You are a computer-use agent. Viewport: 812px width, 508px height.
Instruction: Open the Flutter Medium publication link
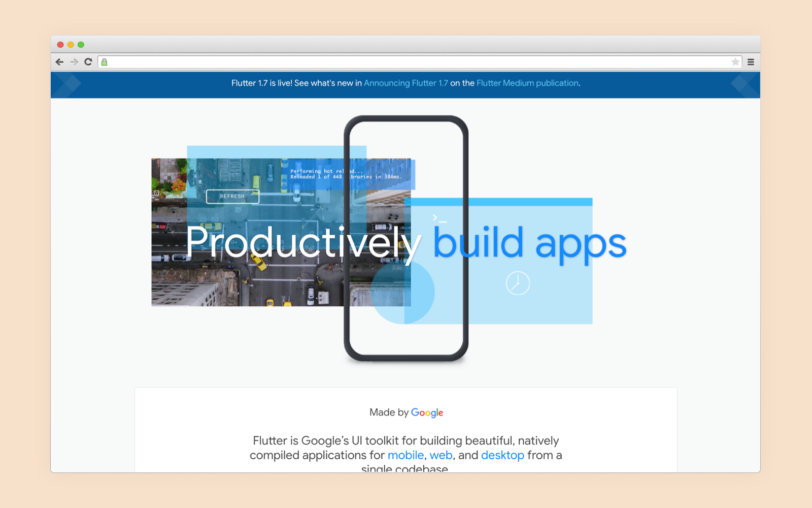point(527,83)
